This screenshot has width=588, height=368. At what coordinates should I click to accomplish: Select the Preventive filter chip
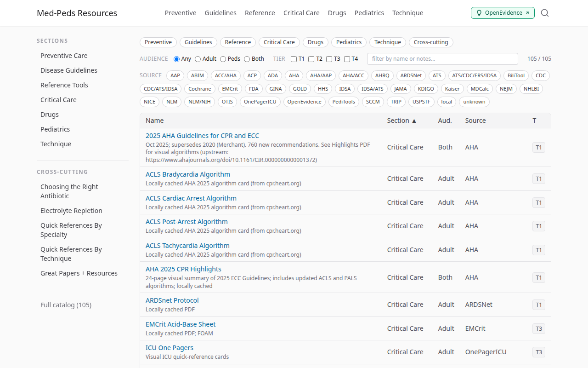coord(158,42)
